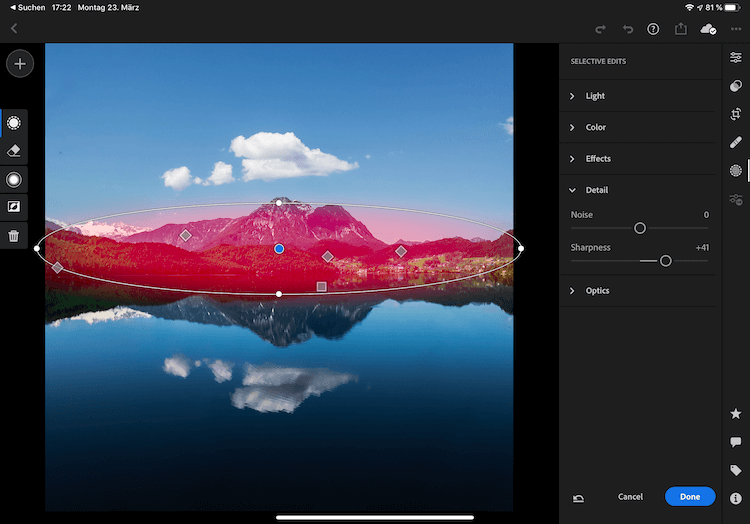750x524 pixels.
Task: Click the bottom handle of the ellipse
Action: 279,294
